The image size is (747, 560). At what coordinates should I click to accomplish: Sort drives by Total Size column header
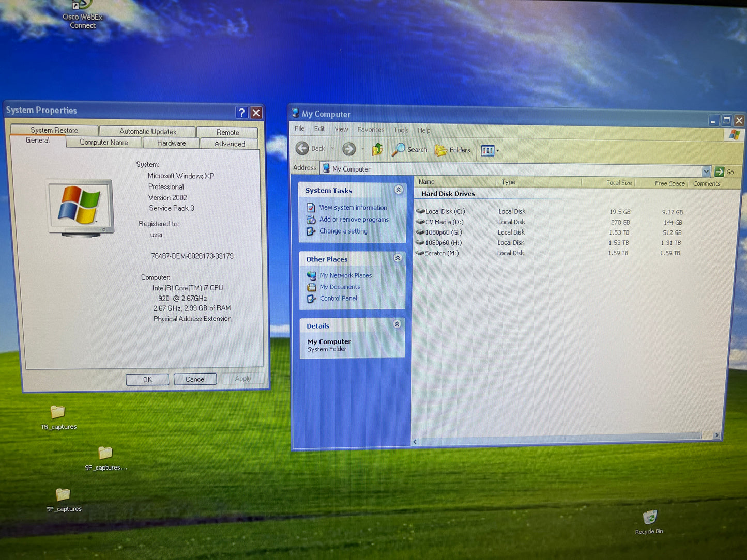(608, 183)
